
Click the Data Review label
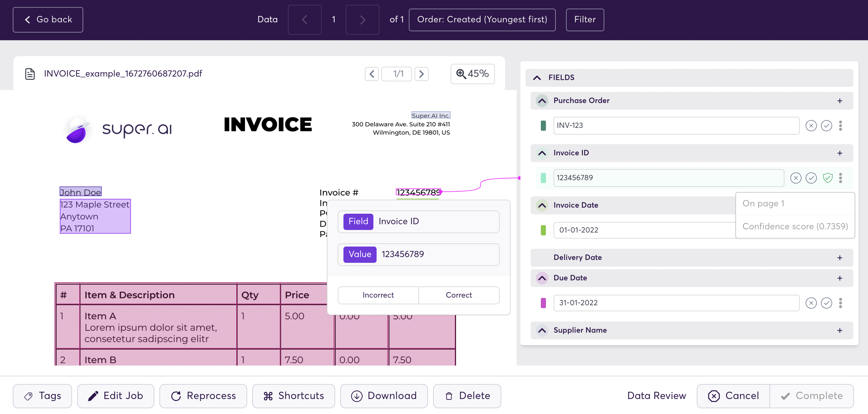[656, 396]
